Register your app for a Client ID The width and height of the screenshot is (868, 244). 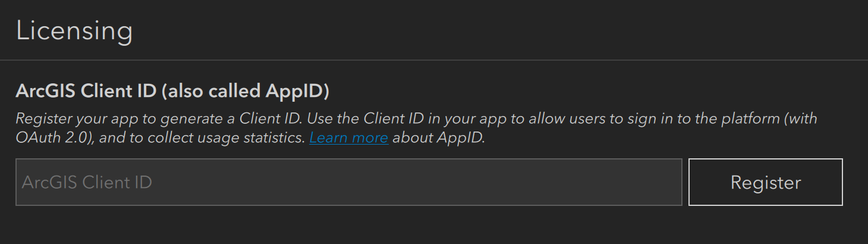coord(765,182)
